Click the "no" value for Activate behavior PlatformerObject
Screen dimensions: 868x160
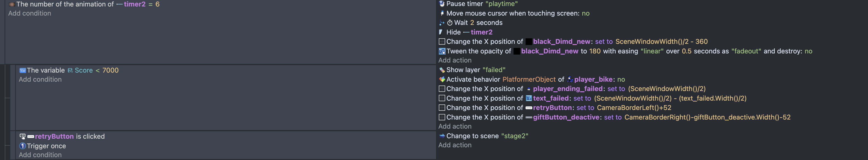[x=621, y=79]
